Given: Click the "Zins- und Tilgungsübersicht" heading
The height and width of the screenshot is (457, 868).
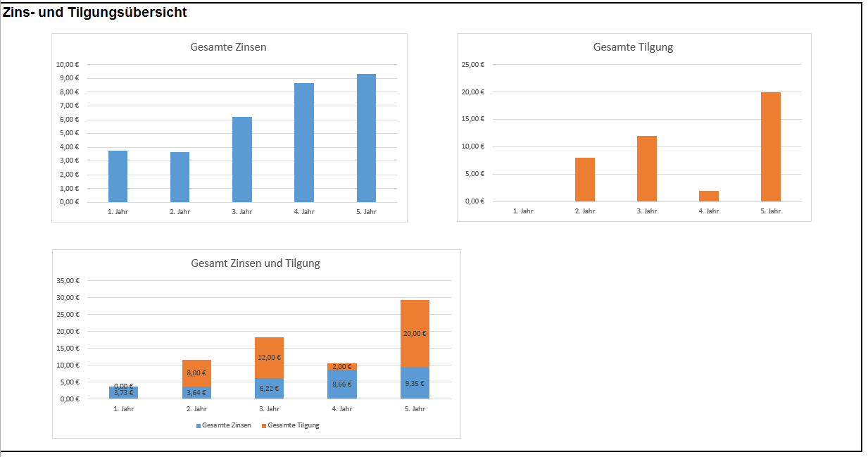Looking at the screenshot, I should (x=95, y=13).
